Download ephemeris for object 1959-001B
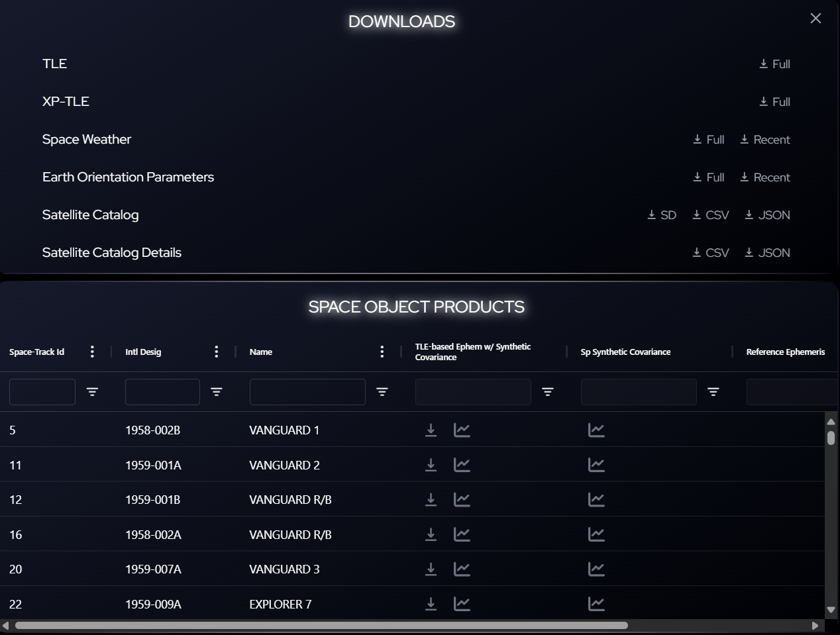840x635 pixels. pyautogui.click(x=431, y=499)
